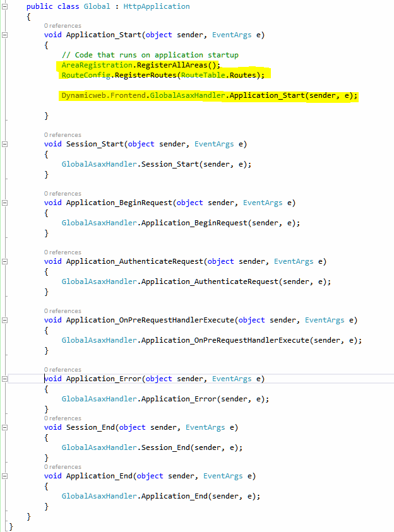Collapse the Application_BeginRequest method region
The width and height of the screenshot is (394, 532).
point(5,203)
